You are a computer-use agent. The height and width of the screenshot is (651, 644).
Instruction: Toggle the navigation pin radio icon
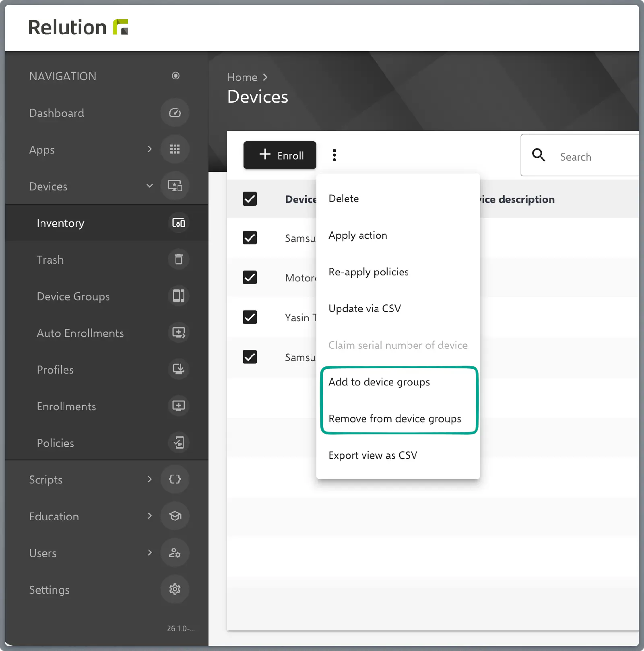click(175, 76)
